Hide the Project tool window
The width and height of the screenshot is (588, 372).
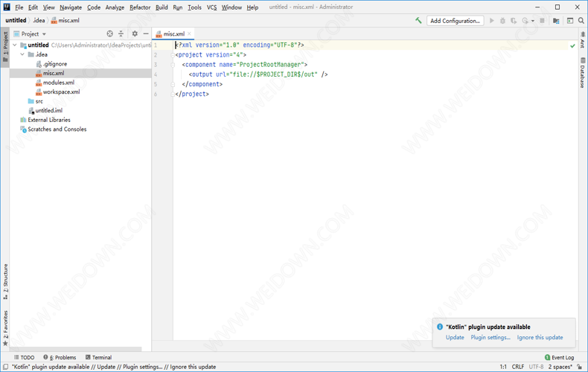tap(146, 34)
